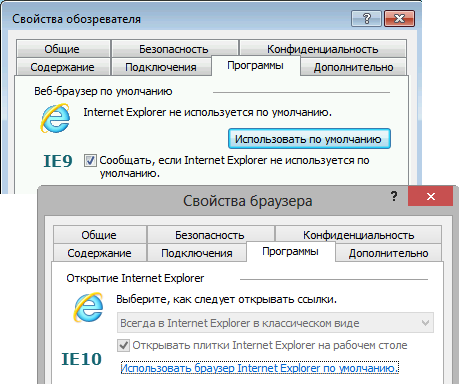Switch to Конфиденциальность tab in Свойства браузера

click(x=358, y=235)
